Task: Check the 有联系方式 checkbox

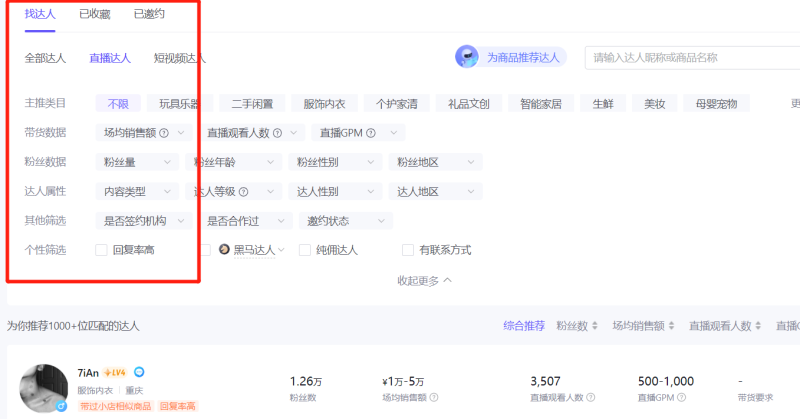Action: coord(408,250)
